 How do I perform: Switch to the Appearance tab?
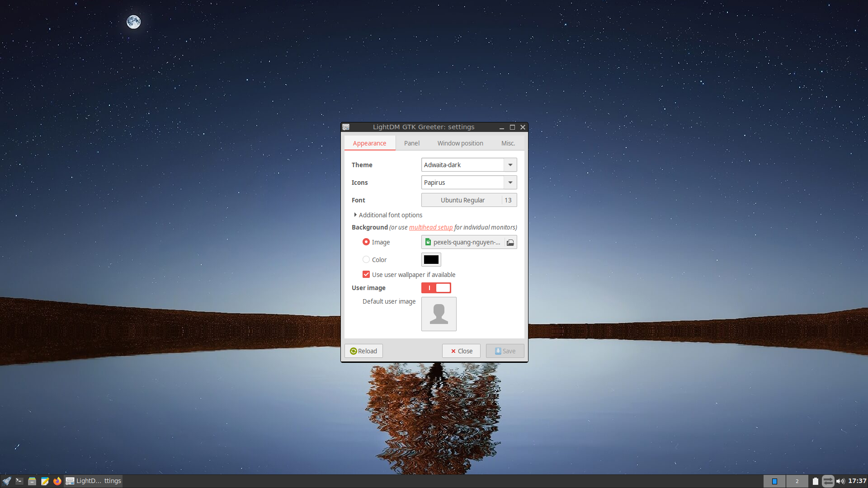coord(369,143)
